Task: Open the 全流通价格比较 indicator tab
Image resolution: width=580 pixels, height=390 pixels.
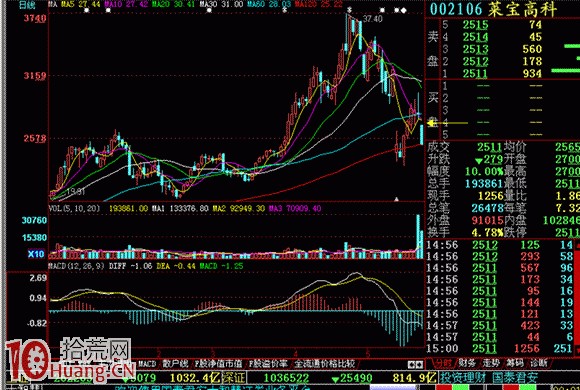Action: coord(324,364)
